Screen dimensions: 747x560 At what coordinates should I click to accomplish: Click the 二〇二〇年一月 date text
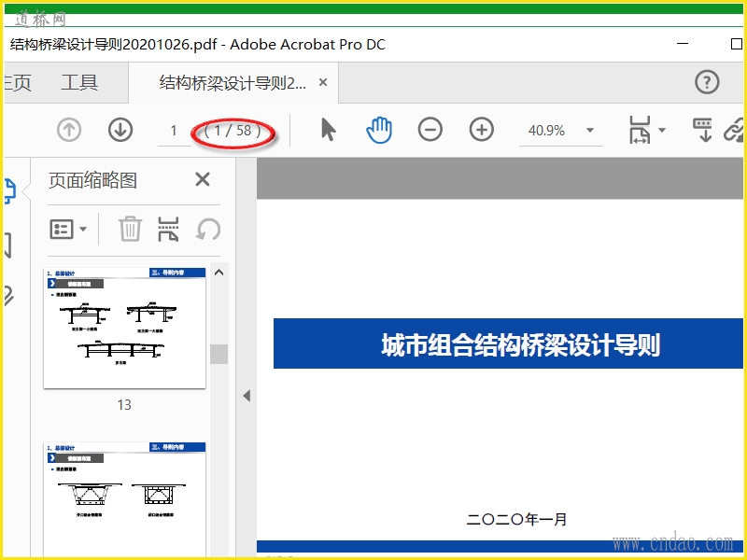[516, 519]
